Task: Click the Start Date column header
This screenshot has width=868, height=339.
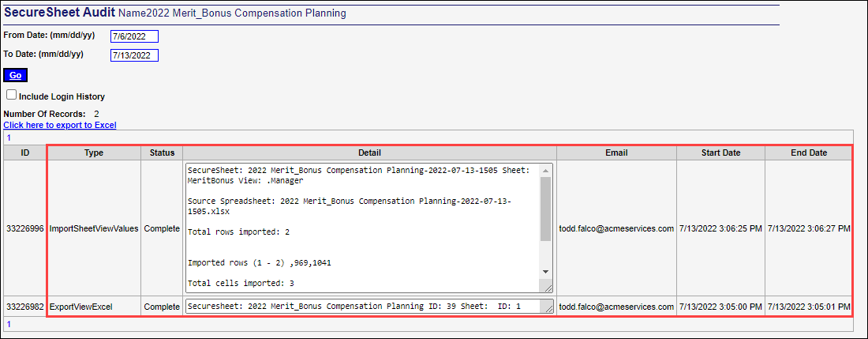Action: coord(720,153)
